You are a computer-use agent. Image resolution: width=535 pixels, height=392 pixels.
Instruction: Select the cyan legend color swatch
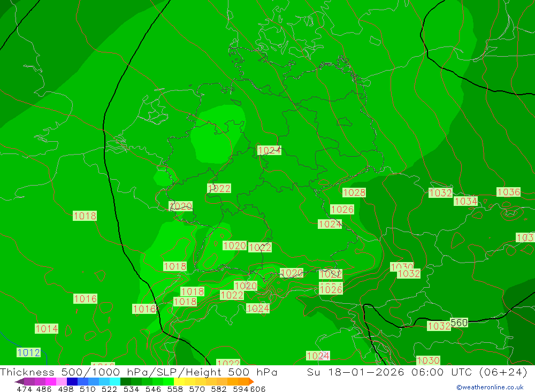[115, 381]
